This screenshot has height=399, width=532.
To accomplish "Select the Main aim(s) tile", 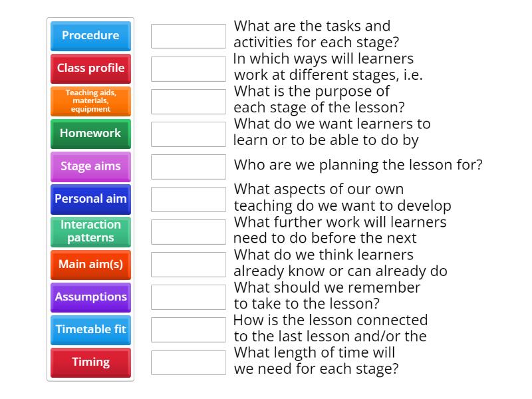I will coord(90,264).
